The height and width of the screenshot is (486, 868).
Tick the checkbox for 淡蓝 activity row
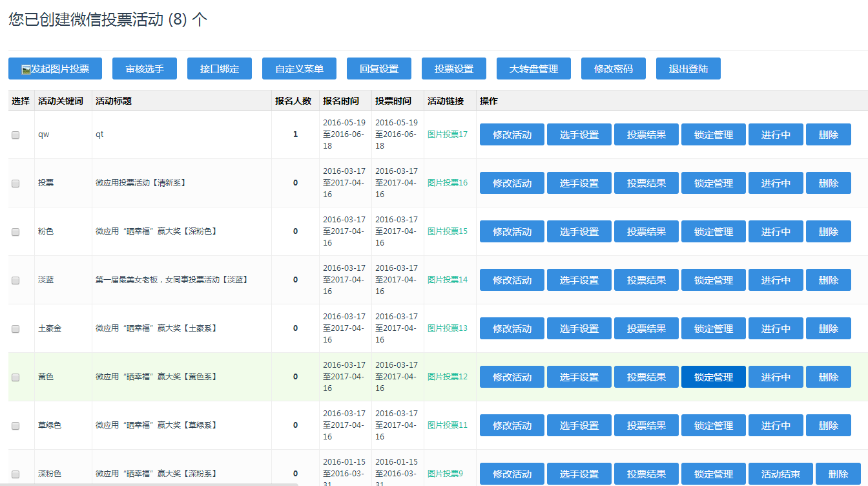click(x=15, y=280)
